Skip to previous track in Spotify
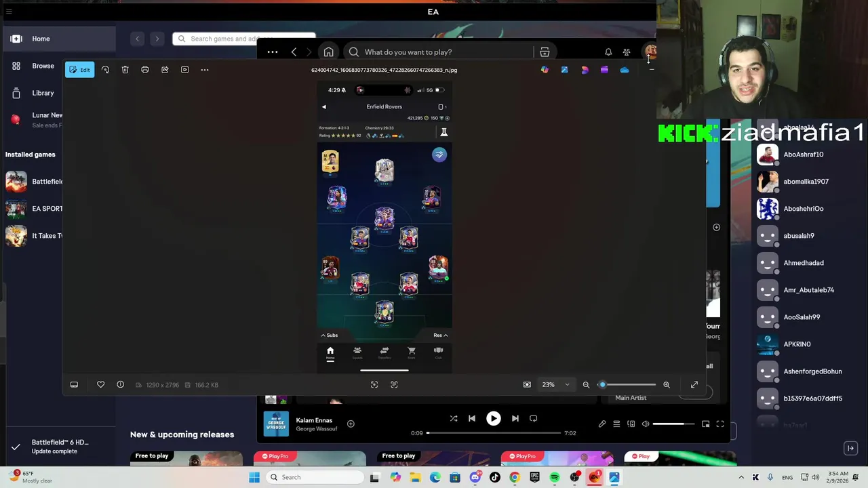This screenshot has width=868, height=488. pos(472,419)
